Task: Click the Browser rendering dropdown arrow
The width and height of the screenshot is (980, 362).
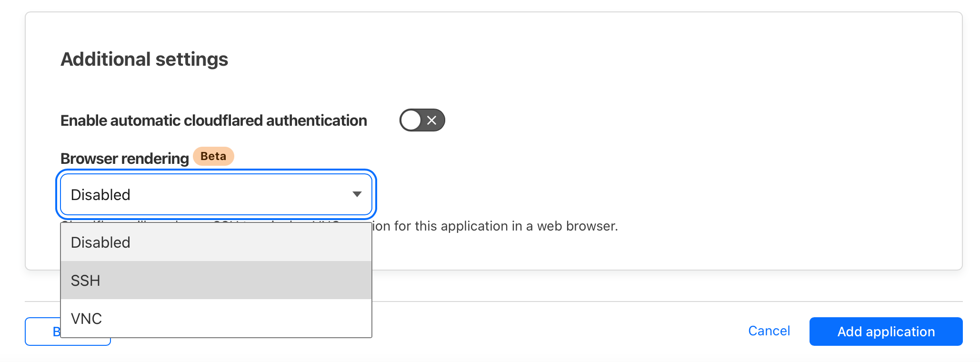Action: tap(357, 194)
